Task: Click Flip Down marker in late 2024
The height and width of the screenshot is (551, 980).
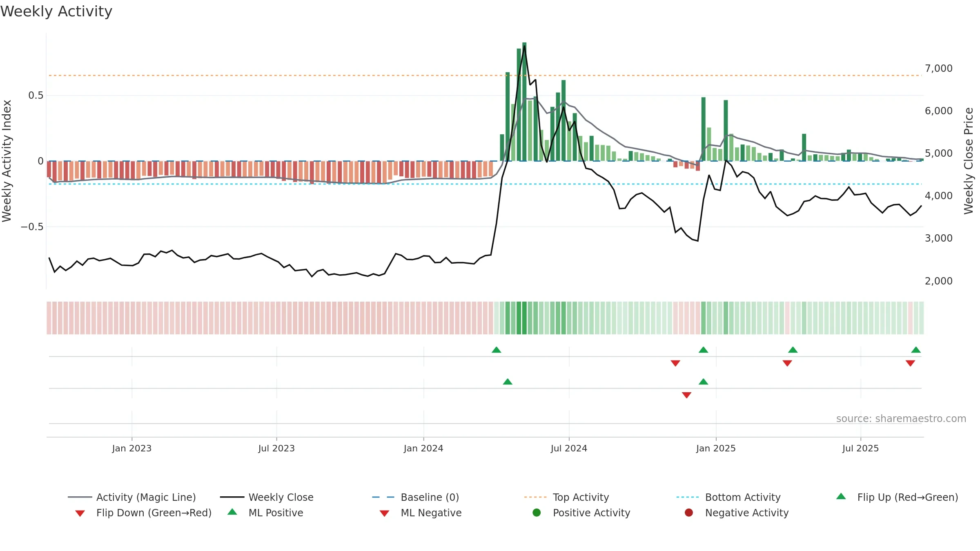Action: pyautogui.click(x=675, y=363)
